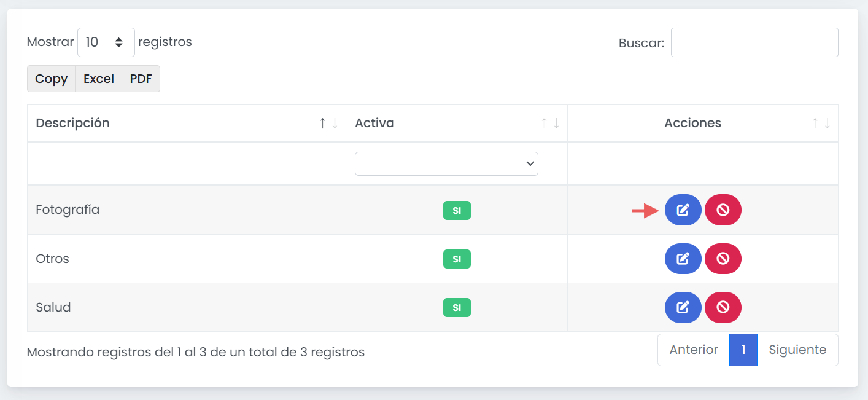Screen dimensions: 868x400
Task: Sort using the Activa column arrows
Action: coord(550,123)
